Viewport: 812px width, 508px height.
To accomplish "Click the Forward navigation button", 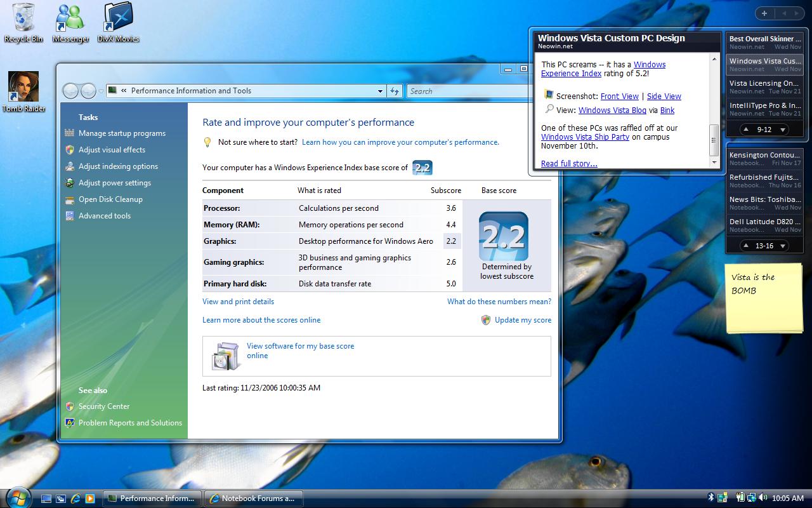I will [x=88, y=91].
